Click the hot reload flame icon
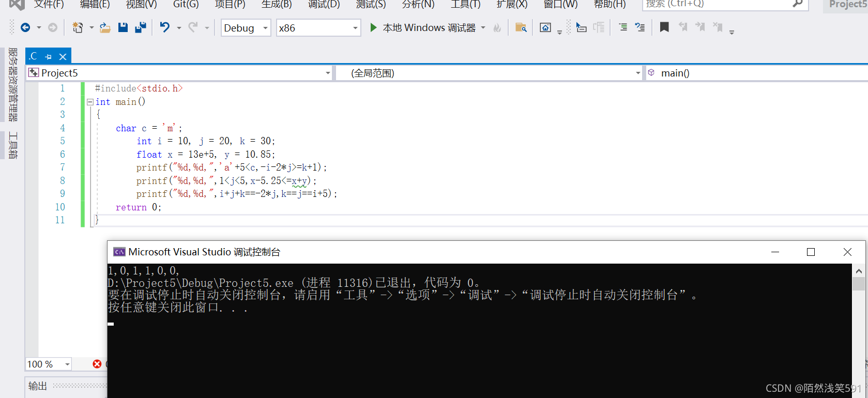868x398 pixels. pyautogui.click(x=497, y=28)
